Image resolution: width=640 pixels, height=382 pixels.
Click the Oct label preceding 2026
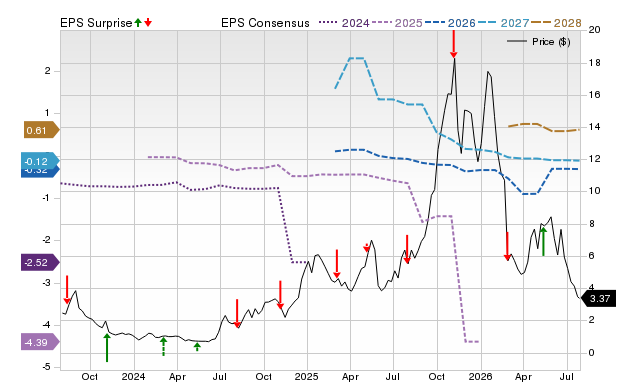(437, 376)
